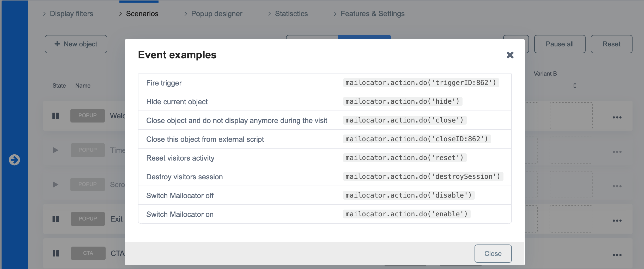Viewport: 644px width, 269px height.
Task: Select the 'reset' action code snippet
Action: tap(405, 158)
